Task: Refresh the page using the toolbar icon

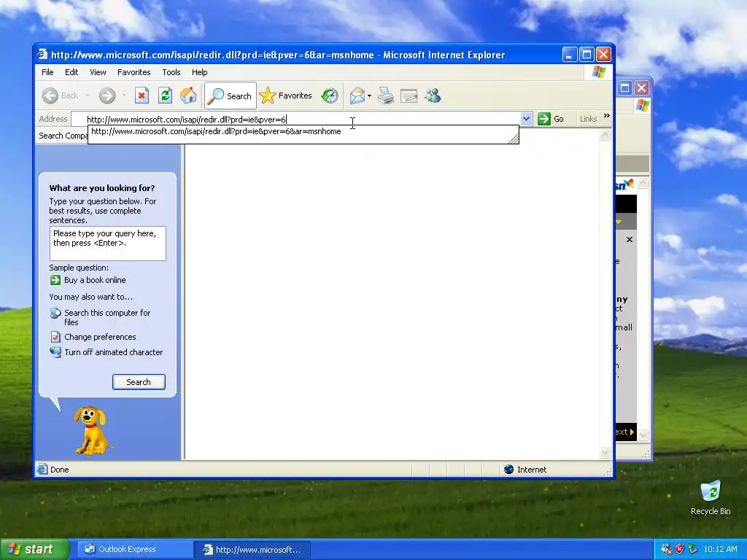Action: coord(165,96)
